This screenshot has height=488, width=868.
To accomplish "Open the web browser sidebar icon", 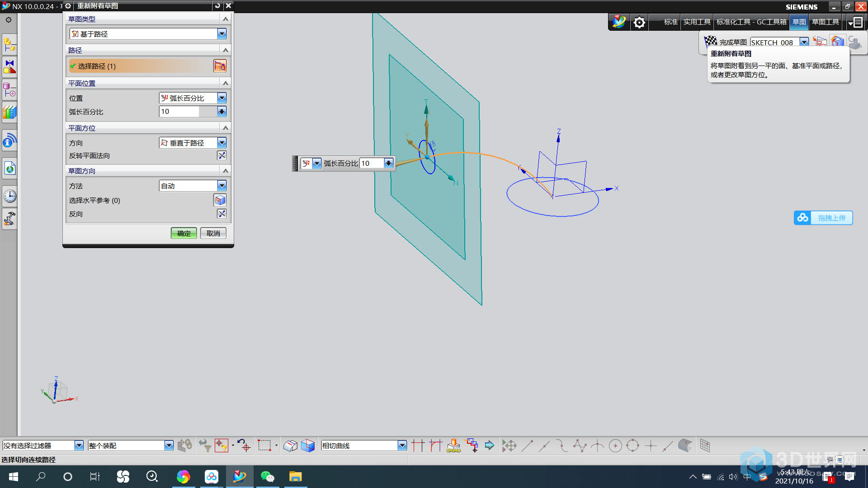I will pyautogui.click(x=9, y=169).
